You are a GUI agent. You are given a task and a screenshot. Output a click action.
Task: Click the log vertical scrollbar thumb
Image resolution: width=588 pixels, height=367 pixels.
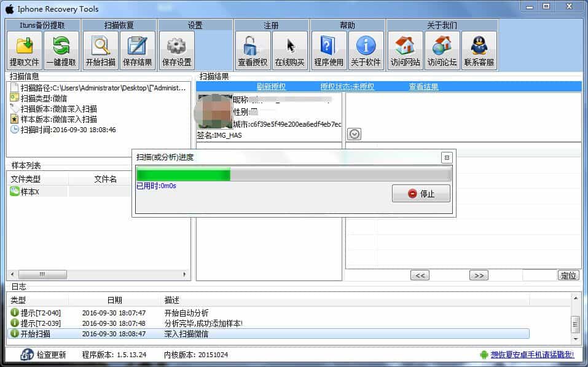point(576,325)
